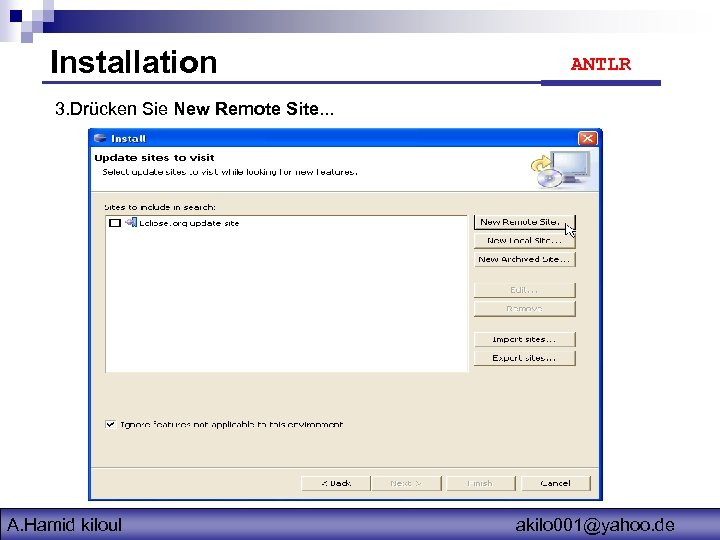720x540 pixels.
Task: Click the akilo001@yahoo.de email text
Action: (x=595, y=525)
